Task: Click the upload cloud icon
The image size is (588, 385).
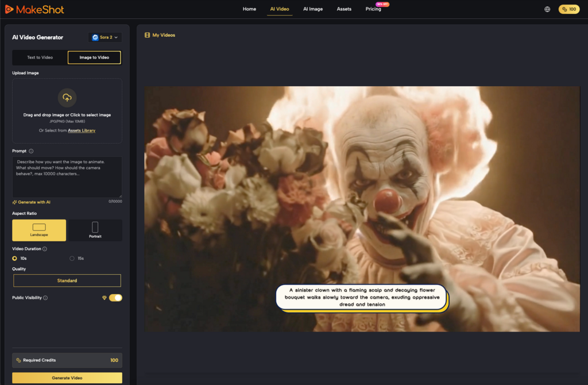Action: [x=67, y=97]
